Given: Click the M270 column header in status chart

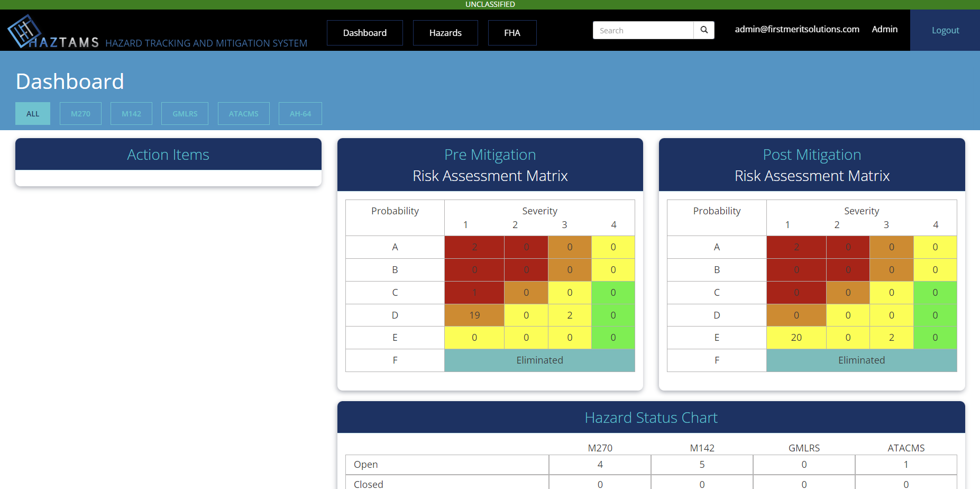Looking at the screenshot, I should click(600, 448).
